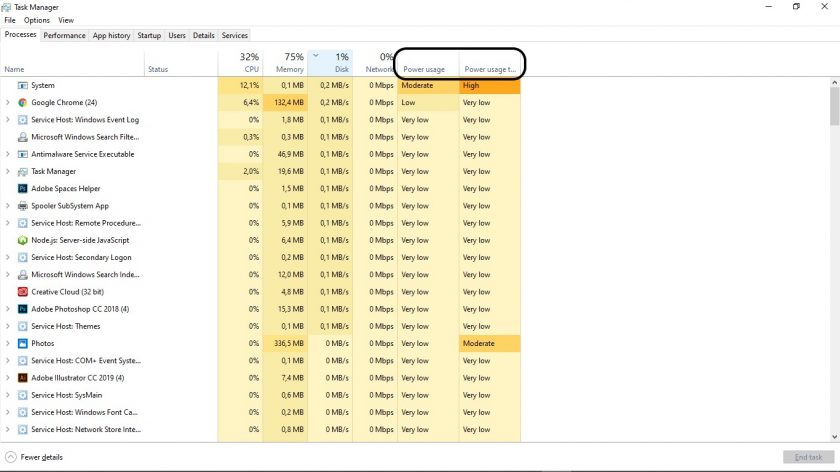Switch to the Performance tab
Image resolution: width=840 pixels, height=472 pixels.
(x=64, y=35)
